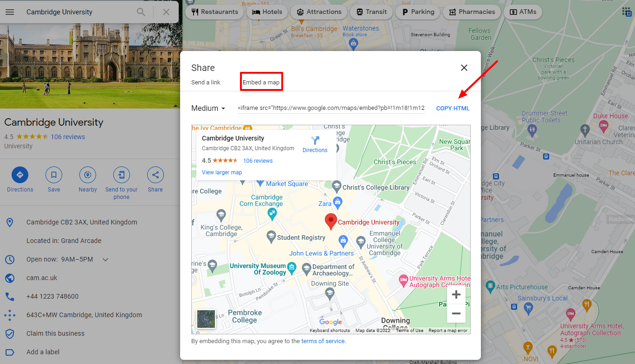Click the Nearby icon
Screen dimensions: 635x364
[88, 175]
